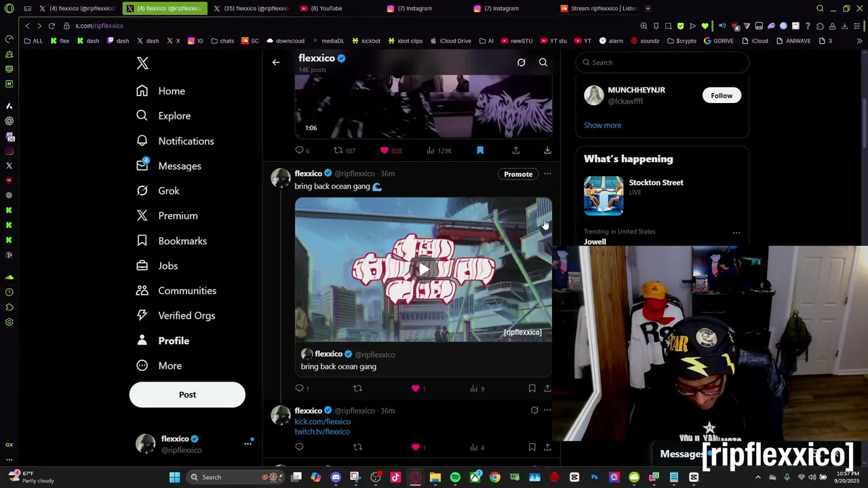868x488 pixels.
Task: Click the Promote button on ocean gang post
Action: [518, 174]
